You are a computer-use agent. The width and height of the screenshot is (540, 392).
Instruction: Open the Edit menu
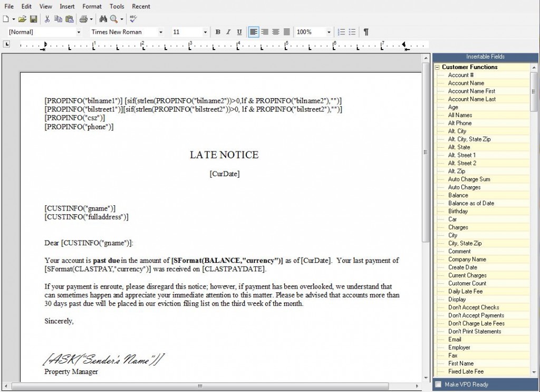tap(26, 6)
